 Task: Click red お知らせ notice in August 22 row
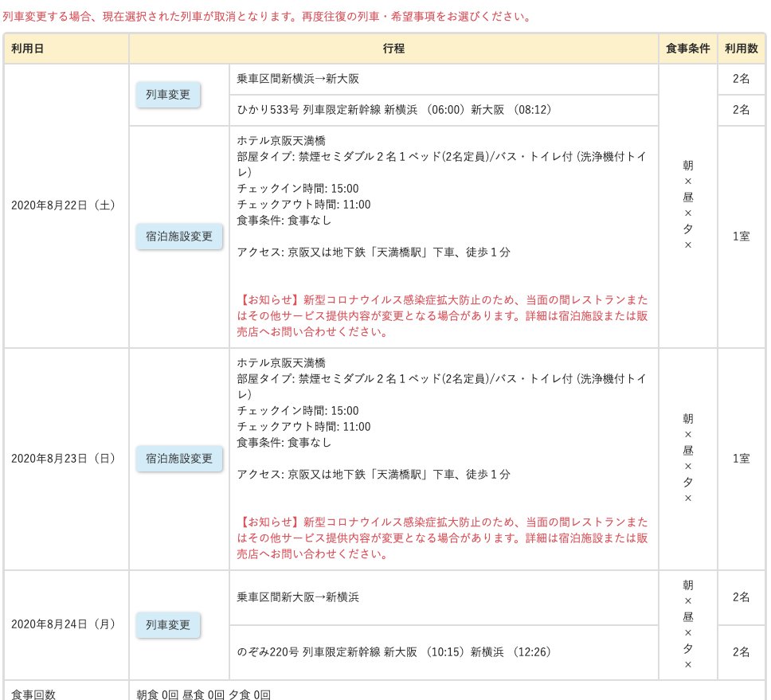(x=443, y=316)
